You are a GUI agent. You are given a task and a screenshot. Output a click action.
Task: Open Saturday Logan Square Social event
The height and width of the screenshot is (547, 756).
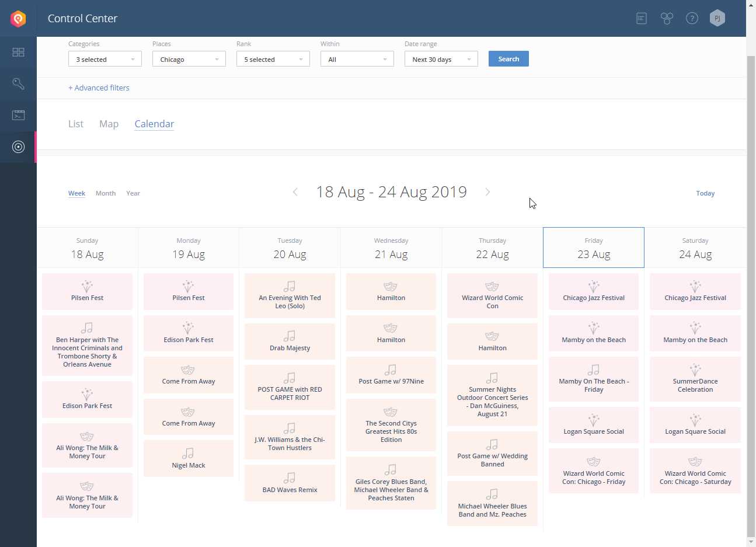[695, 425]
